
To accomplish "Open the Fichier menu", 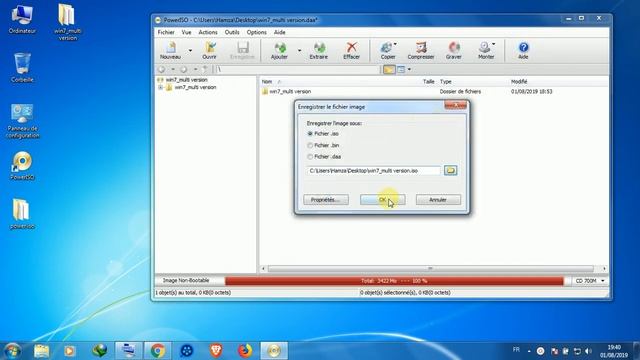I will click(166, 32).
